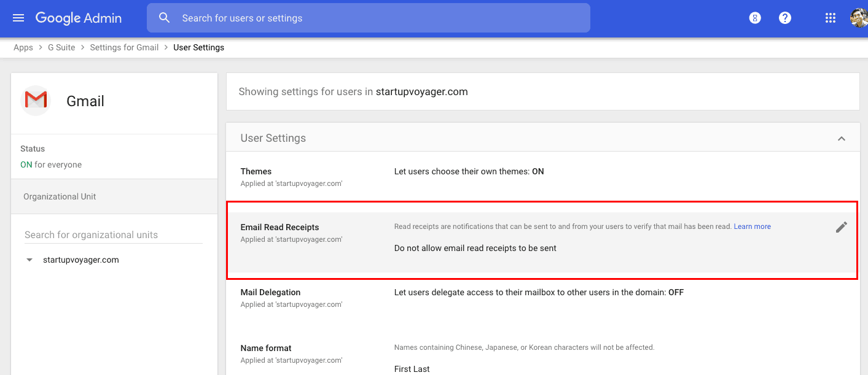Open the Google apps grid launcher
This screenshot has height=375, width=868.
point(830,18)
